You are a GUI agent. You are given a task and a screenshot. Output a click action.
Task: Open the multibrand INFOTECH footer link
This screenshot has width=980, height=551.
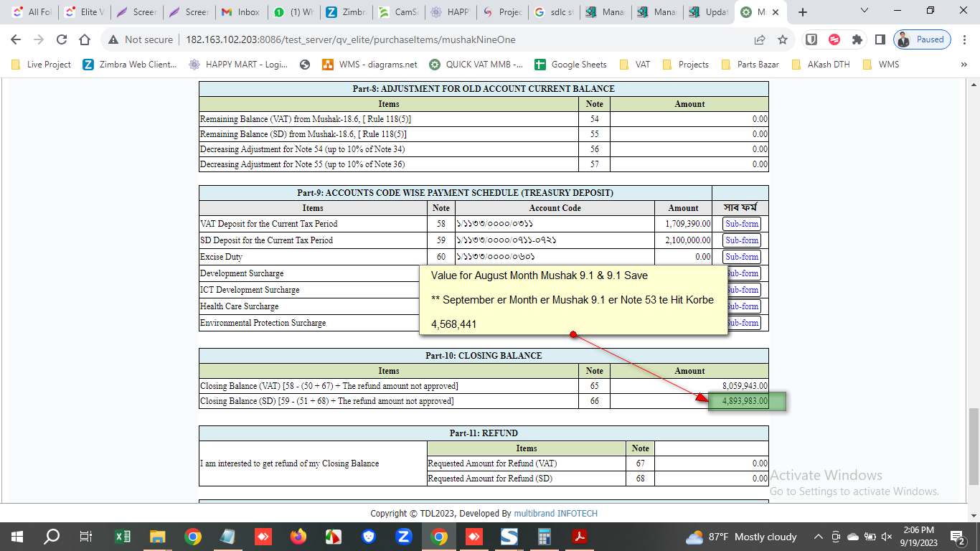coord(555,514)
